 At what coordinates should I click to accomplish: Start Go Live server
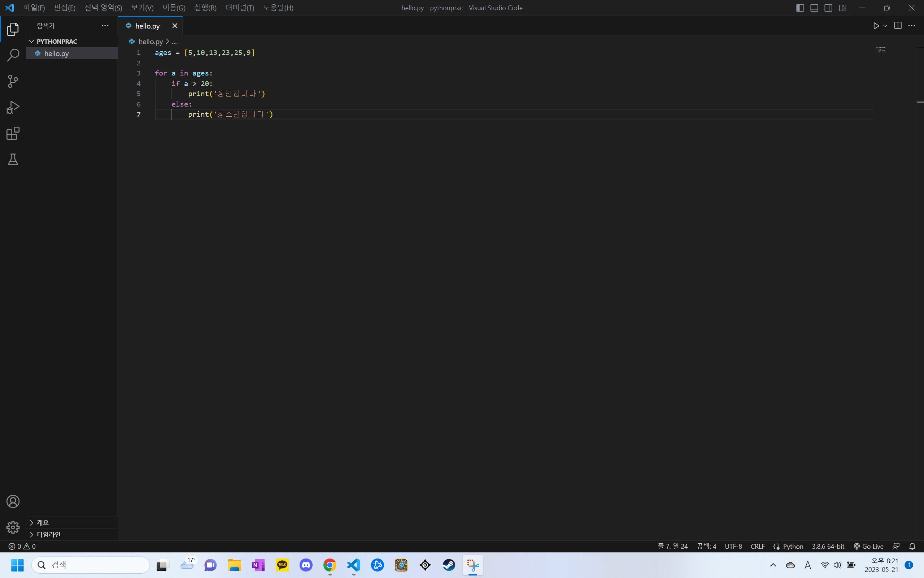click(x=869, y=546)
